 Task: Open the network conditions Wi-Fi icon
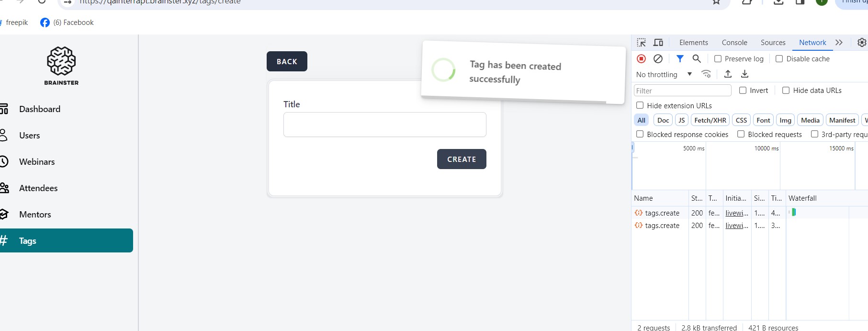706,74
